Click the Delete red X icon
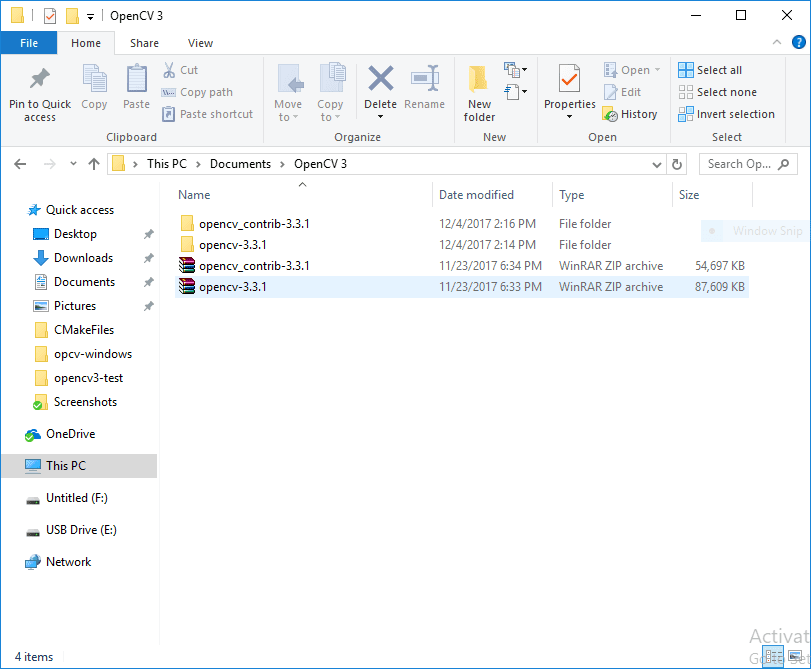This screenshot has height=669, width=811. (381, 78)
